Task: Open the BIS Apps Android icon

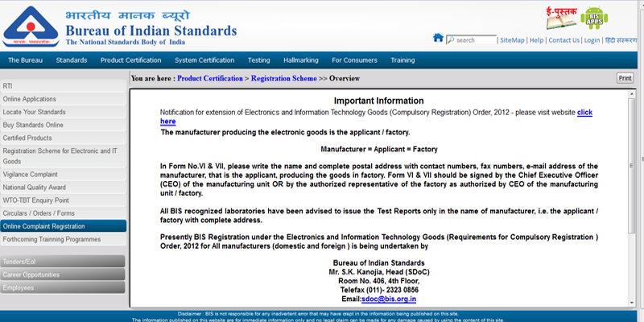Action: pos(594,18)
